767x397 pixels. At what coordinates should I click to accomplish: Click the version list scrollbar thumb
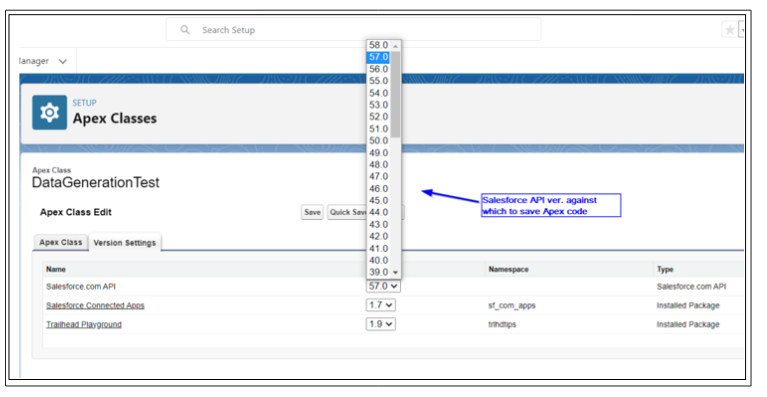coord(396,94)
